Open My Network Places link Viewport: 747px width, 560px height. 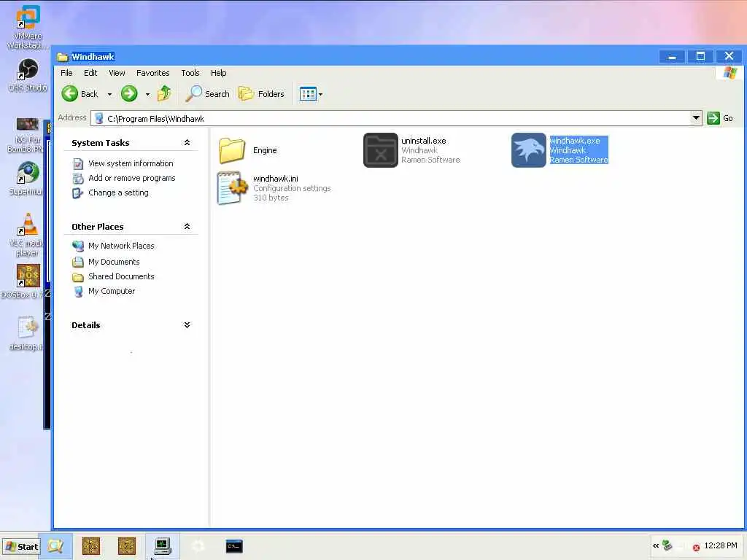click(121, 246)
